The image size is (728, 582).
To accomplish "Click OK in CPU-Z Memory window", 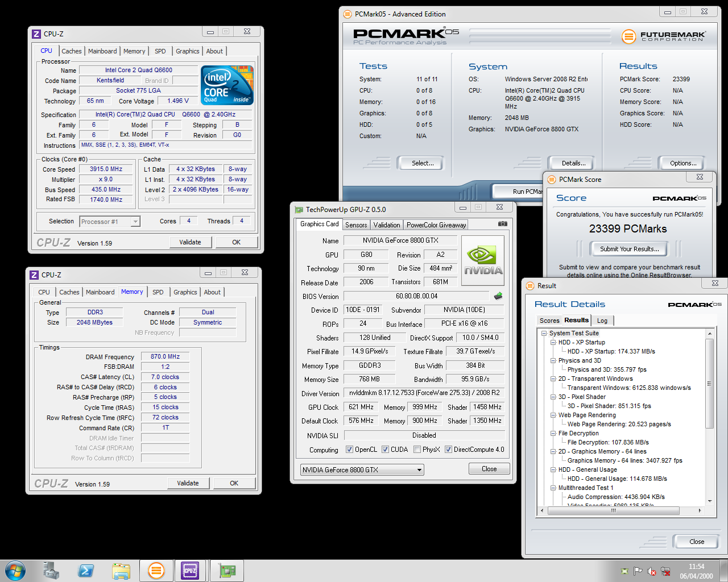I will pos(234,483).
